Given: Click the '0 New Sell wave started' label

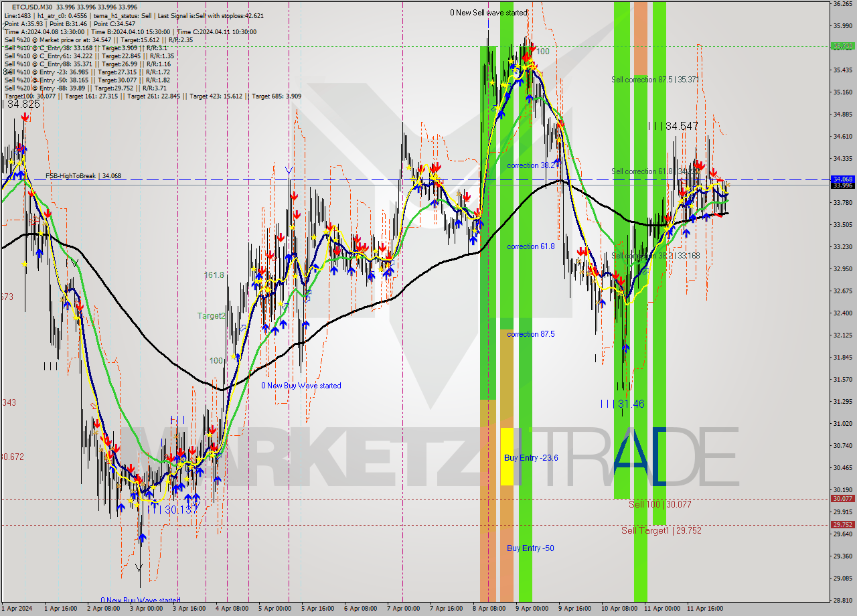Looking at the screenshot, I should [x=489, y=13].
